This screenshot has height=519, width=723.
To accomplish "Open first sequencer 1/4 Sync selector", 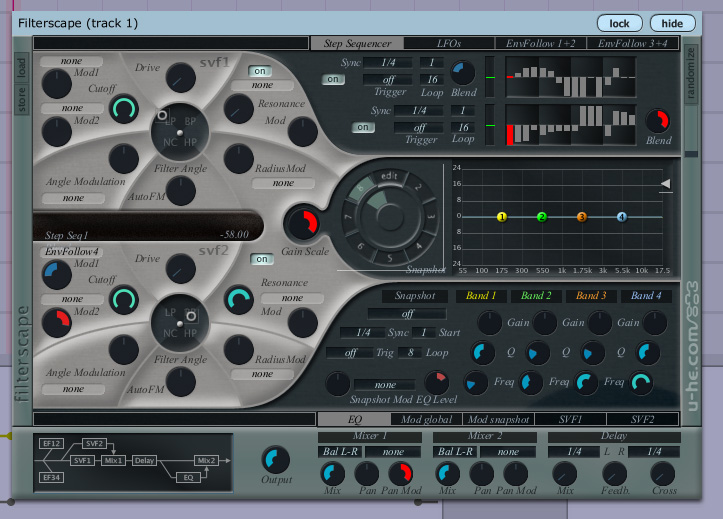I will click(388, 62).
